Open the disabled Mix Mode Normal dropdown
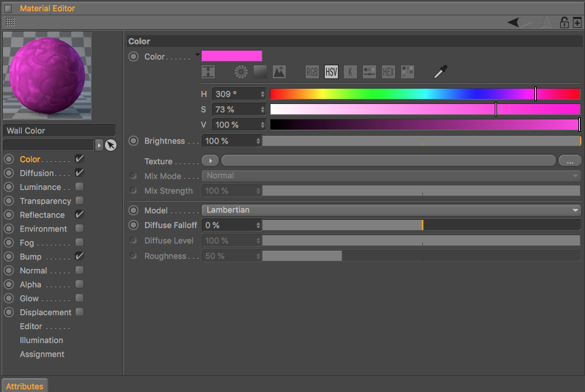This screenshot has width=585, height=392. [x=391, y=176]
